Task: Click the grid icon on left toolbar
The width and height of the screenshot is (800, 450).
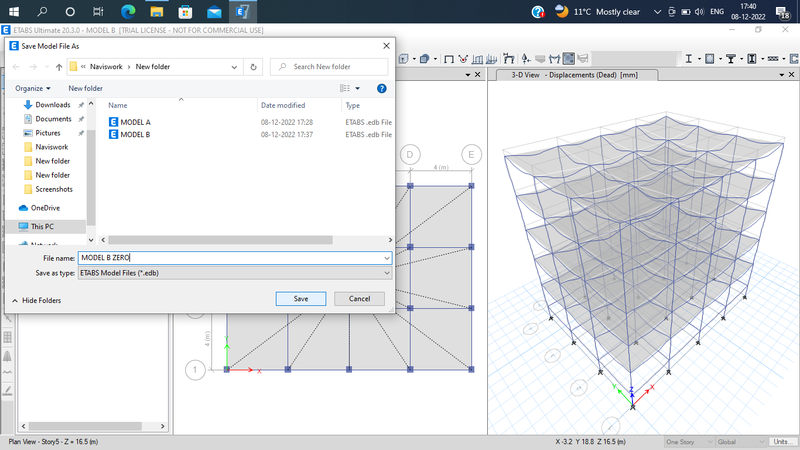Action: tap(8, 337)
